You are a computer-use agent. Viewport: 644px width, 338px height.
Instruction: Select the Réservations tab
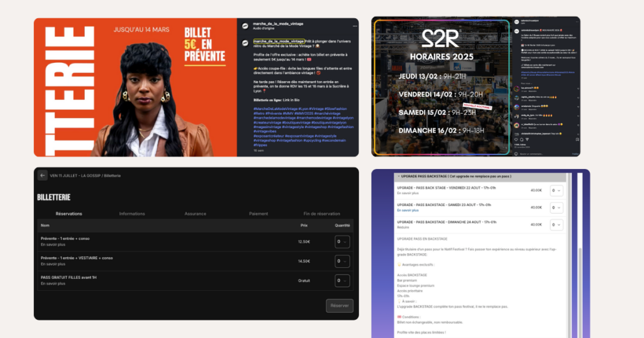coord(69,214)
